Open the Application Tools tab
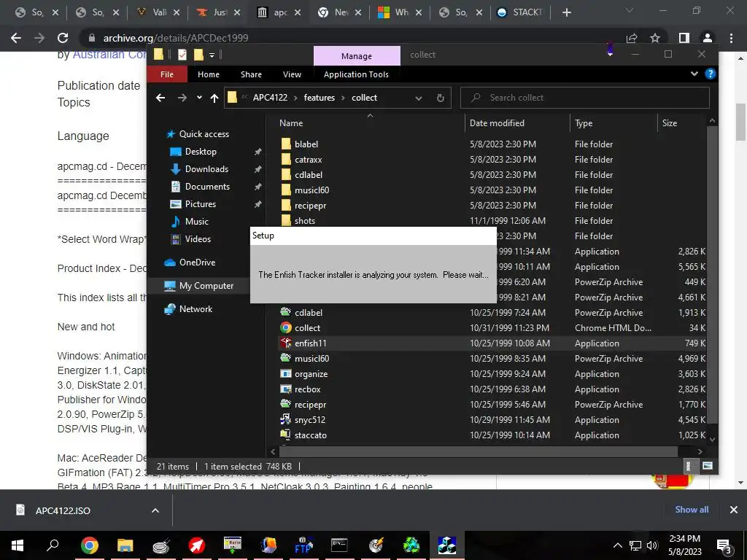 click(356, 74)
